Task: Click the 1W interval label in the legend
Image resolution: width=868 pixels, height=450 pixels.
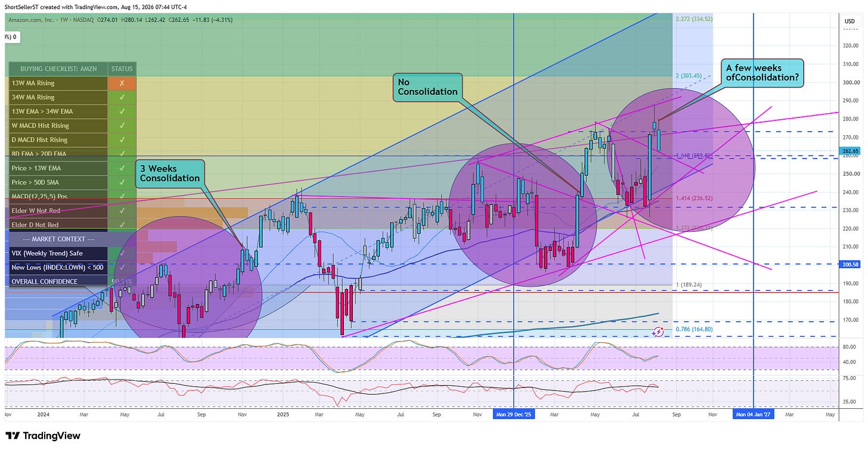Action: coord(64,20)
